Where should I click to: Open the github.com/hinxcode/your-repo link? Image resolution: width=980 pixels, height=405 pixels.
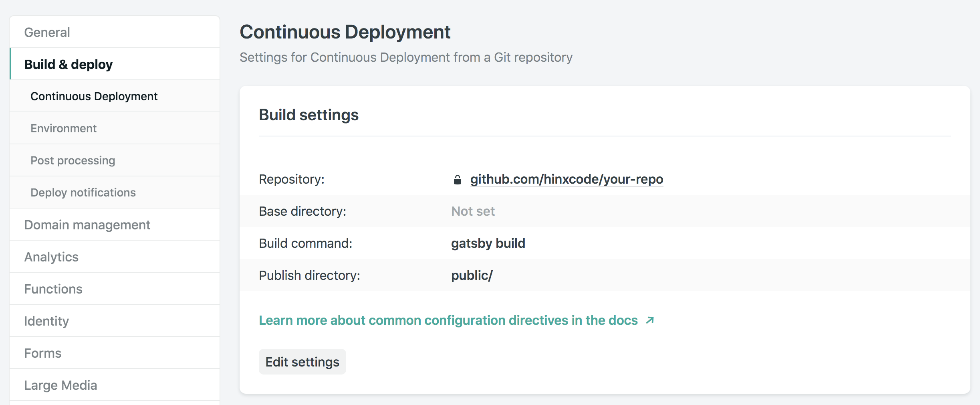[x=567, y=179]
